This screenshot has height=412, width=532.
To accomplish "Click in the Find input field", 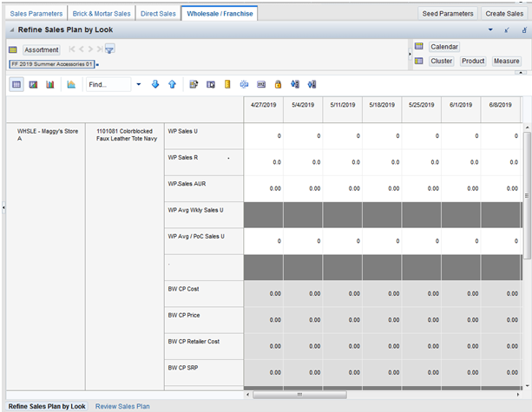I will click(x=108, y=84).
